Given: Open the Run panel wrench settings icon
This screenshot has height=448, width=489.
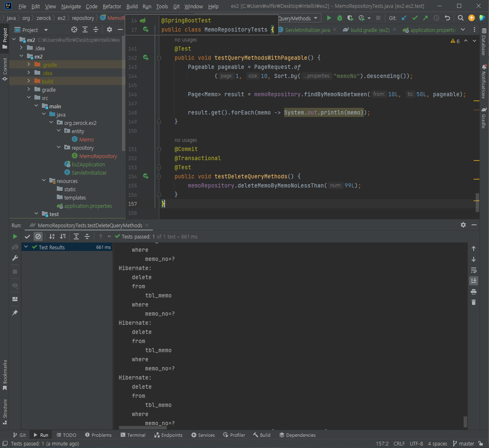Looking at the screenshot, I should (15, 258).
